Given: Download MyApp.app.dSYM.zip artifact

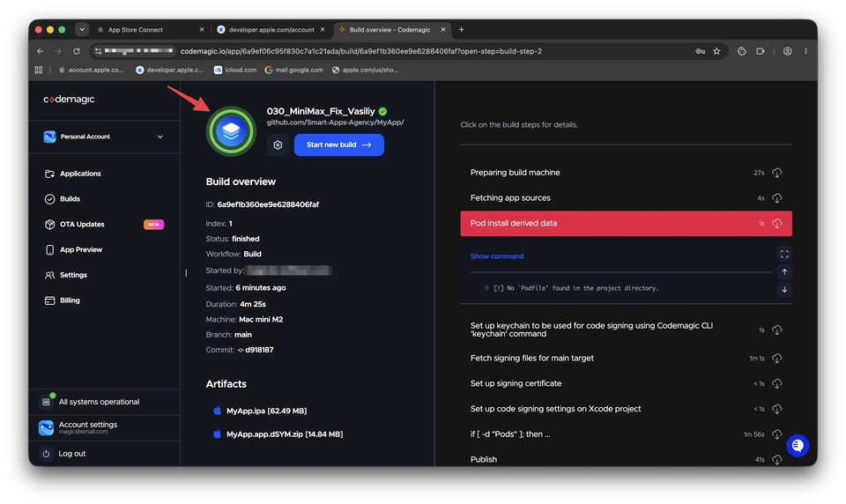Looking at the screenshot, I should [x=285, y=434].
